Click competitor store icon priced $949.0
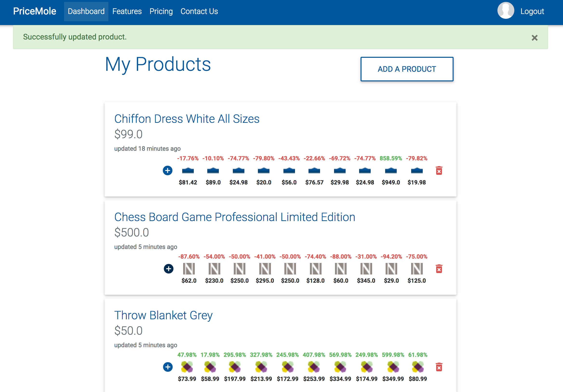Viewport: 563px width, 392px height. pos(391,170)
